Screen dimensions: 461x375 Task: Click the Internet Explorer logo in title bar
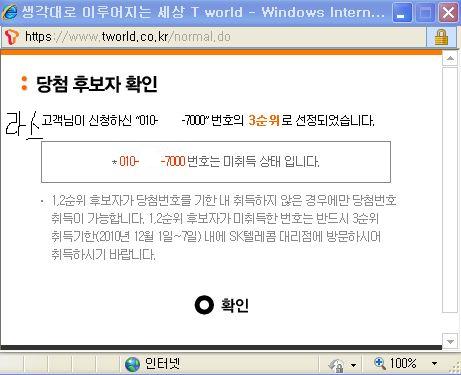(x=9, y=12)
